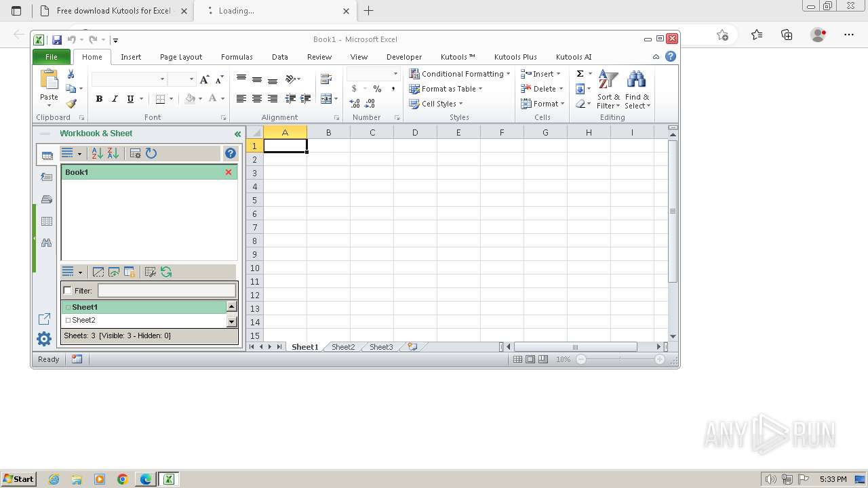Viewport: 868px width, 488px height.
Task: Switch to the Insert ribbon tab
Action: point(131,57)
